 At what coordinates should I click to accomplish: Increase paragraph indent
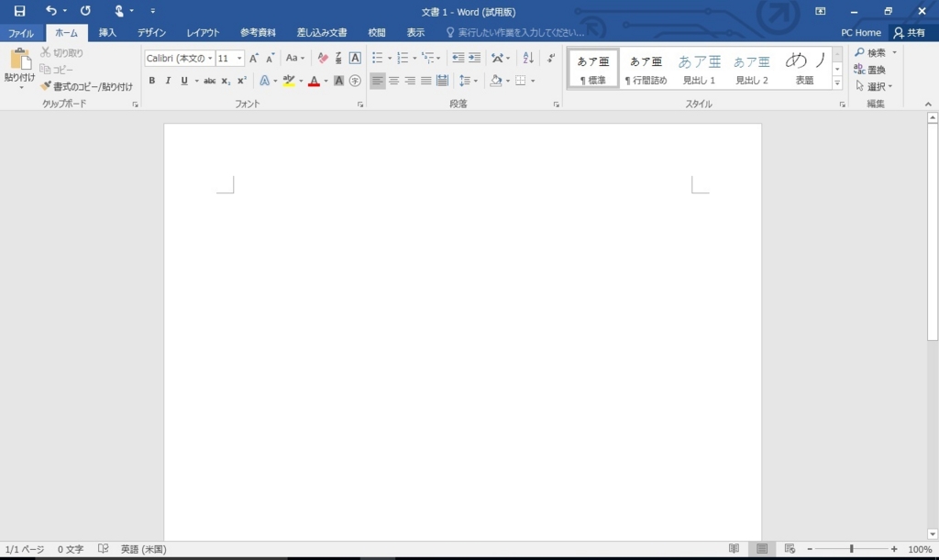click(474, 58)
